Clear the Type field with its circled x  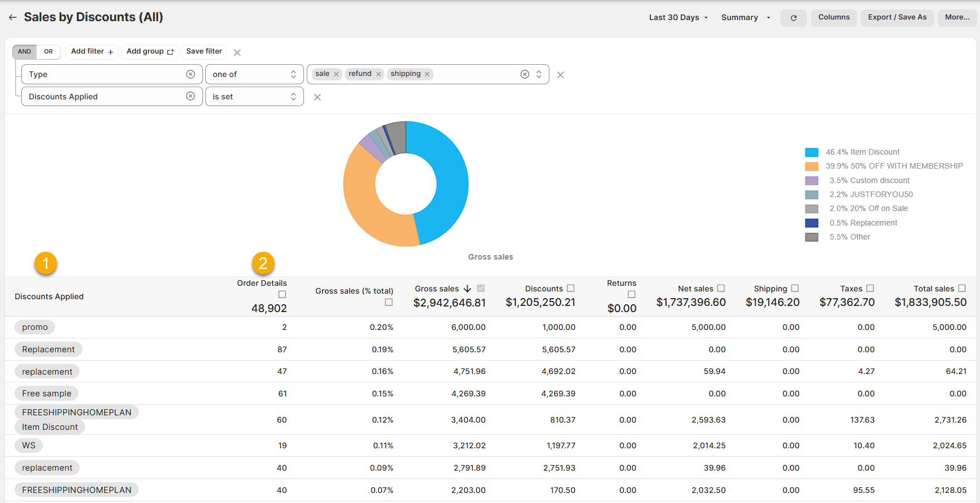(191, 74)
